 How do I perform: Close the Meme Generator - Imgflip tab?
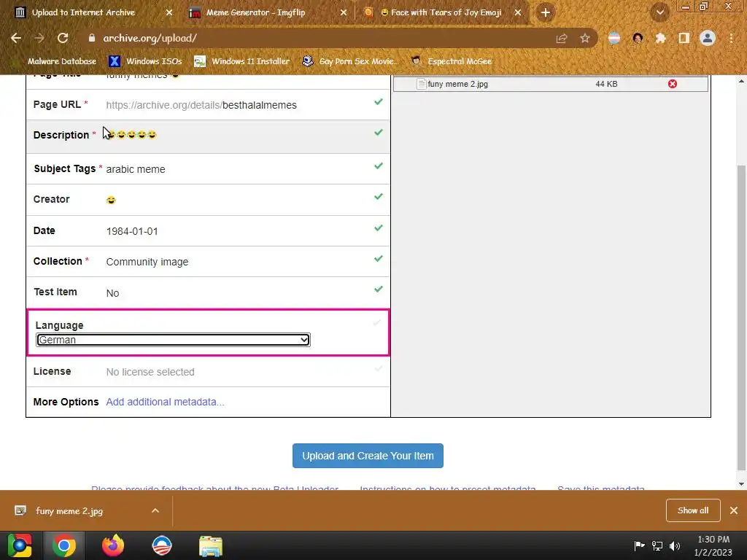pos(344,12)
